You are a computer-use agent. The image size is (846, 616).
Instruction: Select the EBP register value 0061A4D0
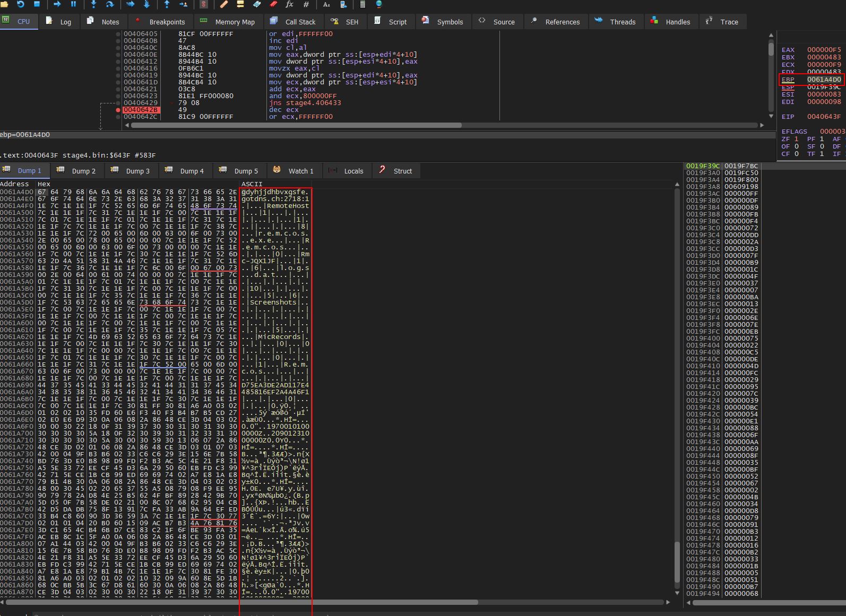(x=824, y=80)
